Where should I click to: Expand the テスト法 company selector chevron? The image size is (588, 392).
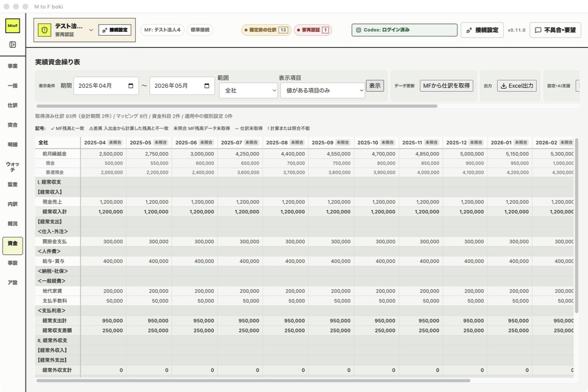pos(91,30)
